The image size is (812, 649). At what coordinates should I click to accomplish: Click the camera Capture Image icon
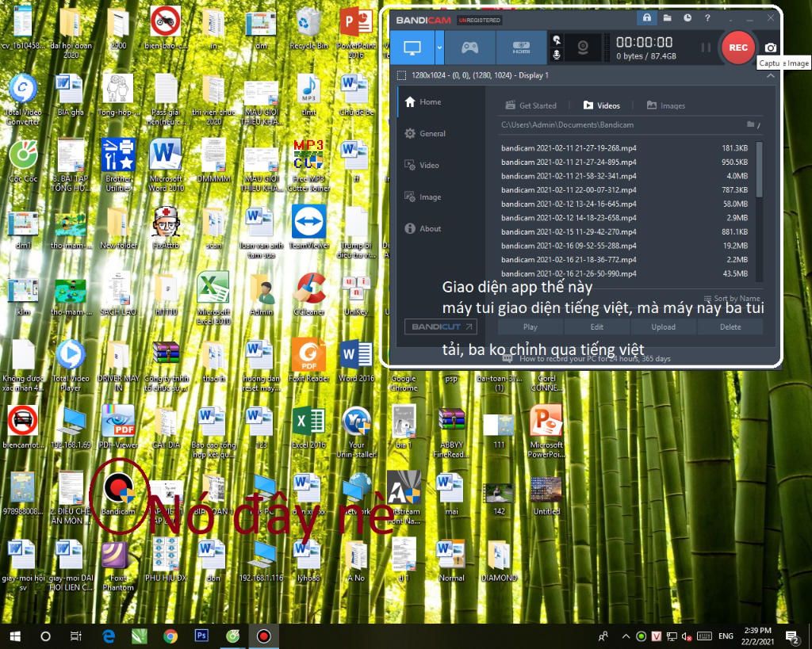point(771,48)
